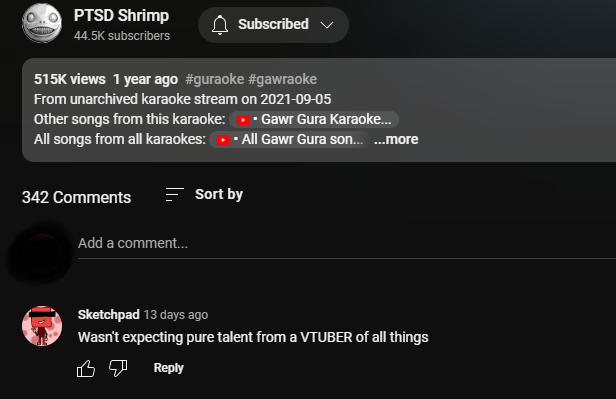The image size is (616, 399).
Task: Reply to Sketchpad's comment
Action: [x=169, y=368]
